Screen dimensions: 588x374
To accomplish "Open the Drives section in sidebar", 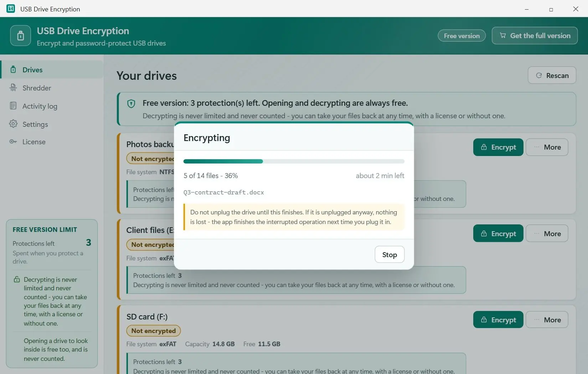I will point(52,70).
